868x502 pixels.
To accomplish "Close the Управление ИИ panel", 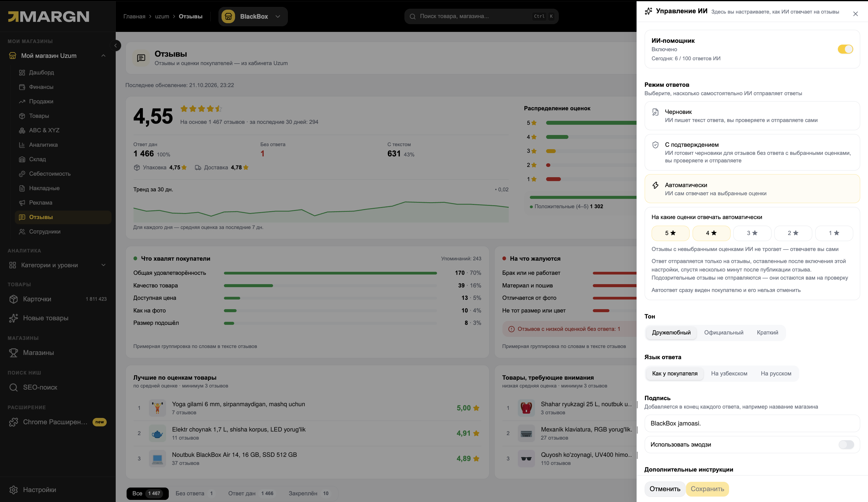I will (x=855, y=14).
